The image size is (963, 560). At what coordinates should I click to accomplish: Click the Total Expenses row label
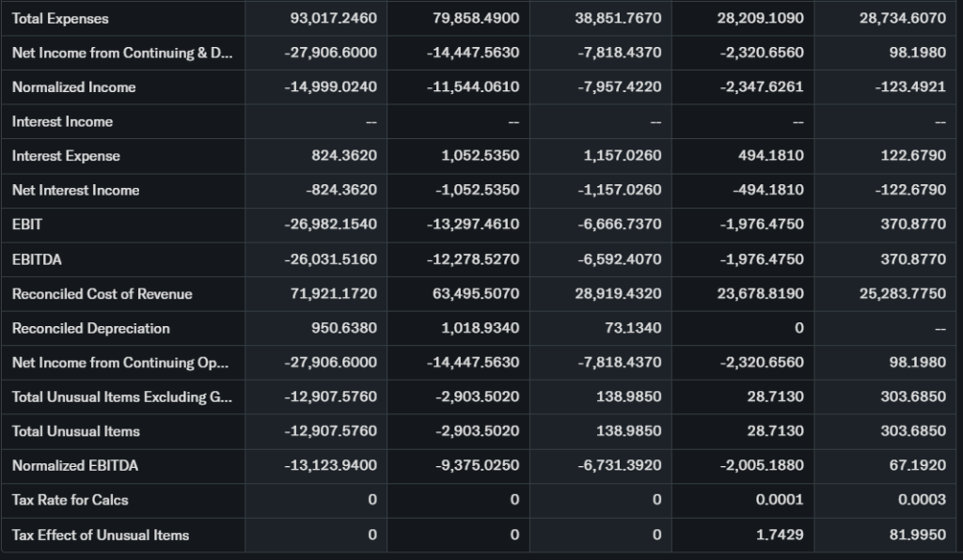click(60, 19)
